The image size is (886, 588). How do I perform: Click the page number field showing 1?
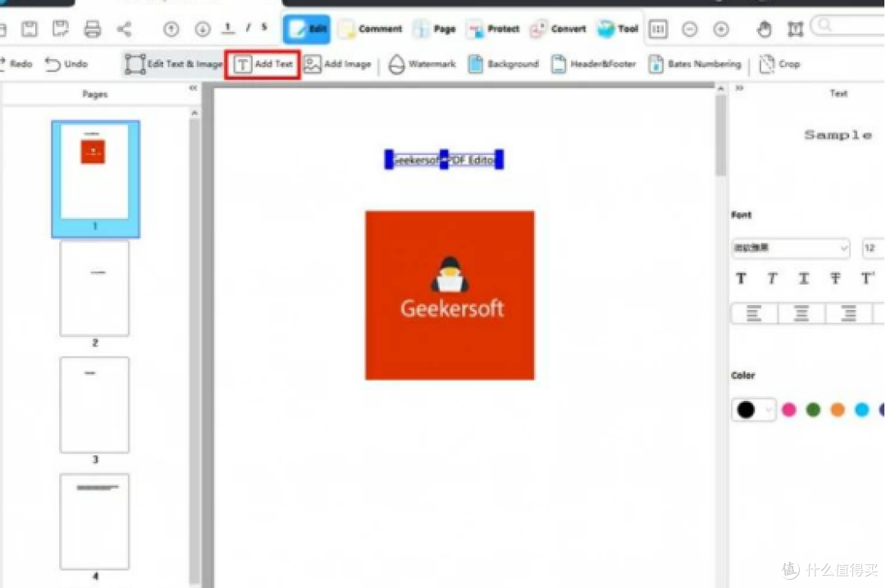[x=228, y=28]
